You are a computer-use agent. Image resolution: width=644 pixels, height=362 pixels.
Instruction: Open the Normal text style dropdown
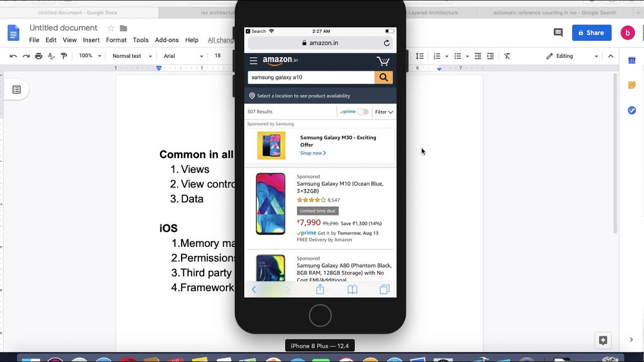(132, 56)
